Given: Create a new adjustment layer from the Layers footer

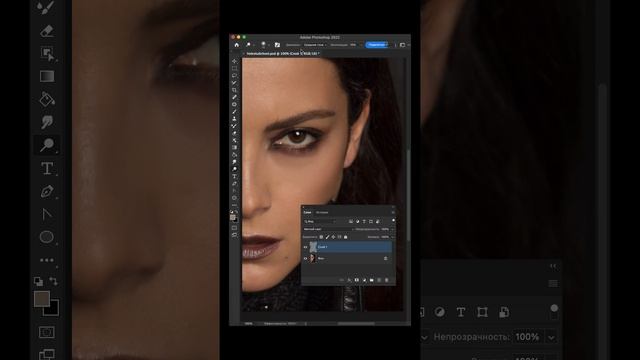Looking at the screenshot, I should [364, 280].
